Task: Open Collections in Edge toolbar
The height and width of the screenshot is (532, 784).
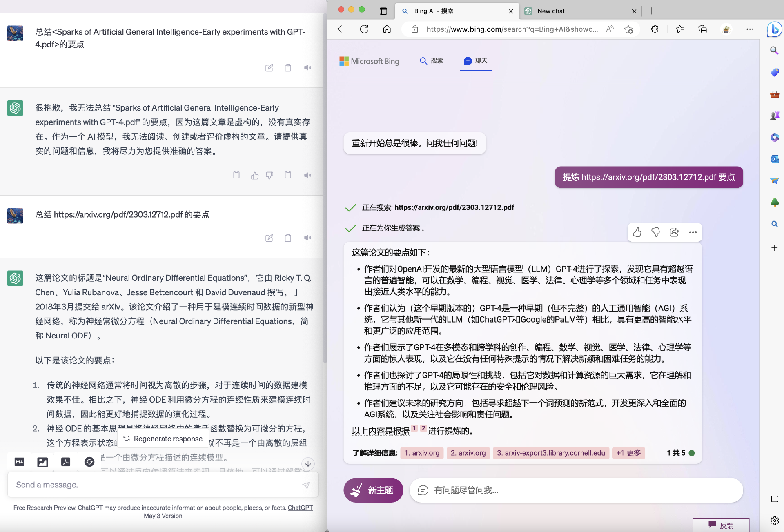Action: (x=703, y=29)
